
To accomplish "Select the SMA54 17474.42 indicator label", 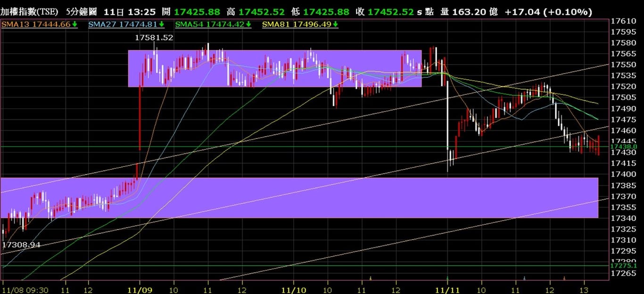I will pos(213,24).
